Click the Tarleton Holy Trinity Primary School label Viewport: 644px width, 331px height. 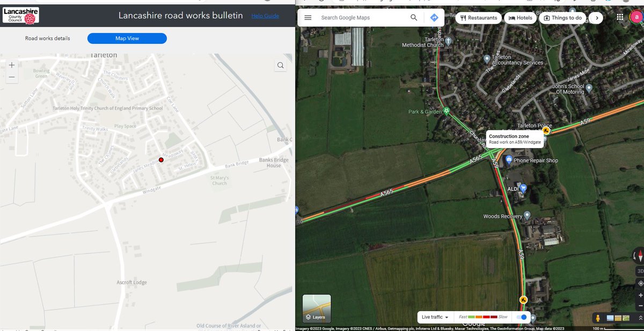[x=107, y=108]
